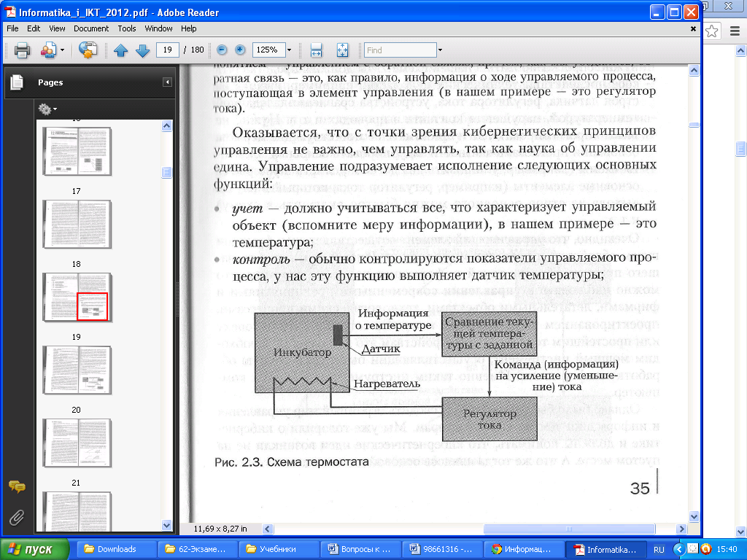Screen dimensions: 747x560
Task: Go to next page with down arrow
Action: click(x=142, y=50)
